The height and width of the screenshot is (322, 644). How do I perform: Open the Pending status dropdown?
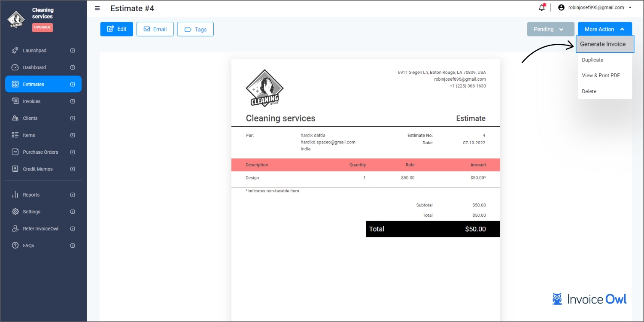(550, 29)
